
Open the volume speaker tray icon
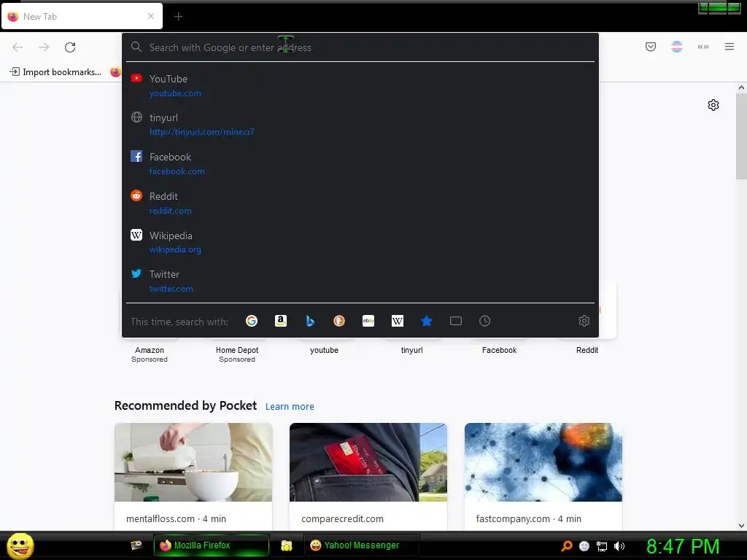coord(619,546)
